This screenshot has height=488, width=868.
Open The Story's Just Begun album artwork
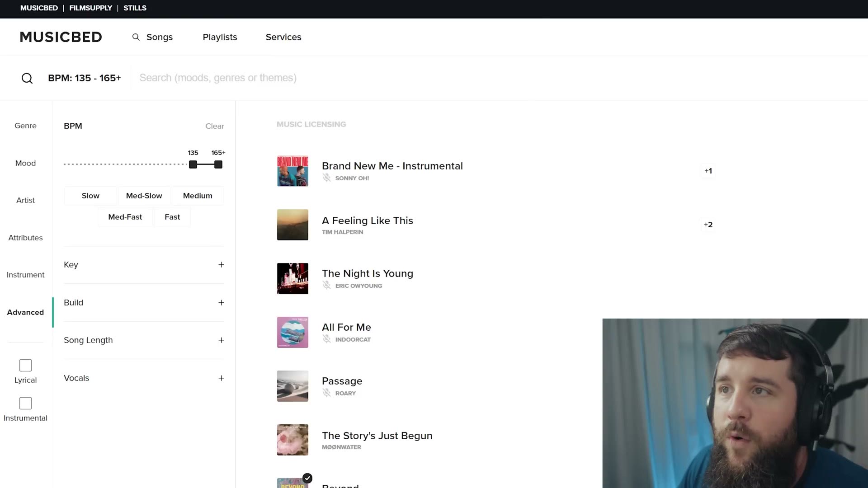tap(292, 440)
